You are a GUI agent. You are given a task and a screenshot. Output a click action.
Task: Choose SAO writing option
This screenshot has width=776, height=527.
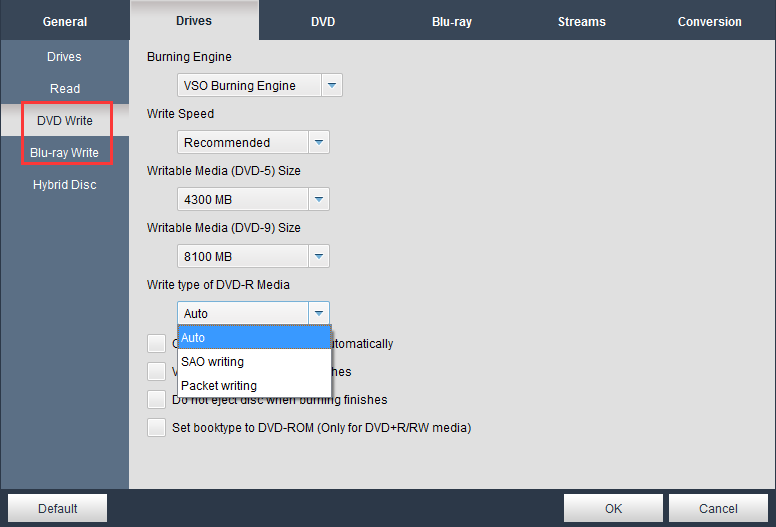[254, 361]
